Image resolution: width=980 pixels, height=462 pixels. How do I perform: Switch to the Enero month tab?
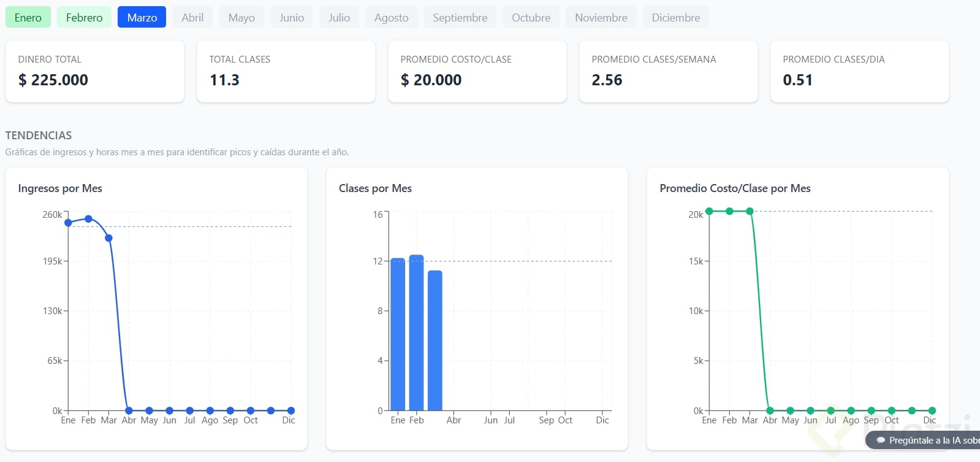(x=28, y=18)
